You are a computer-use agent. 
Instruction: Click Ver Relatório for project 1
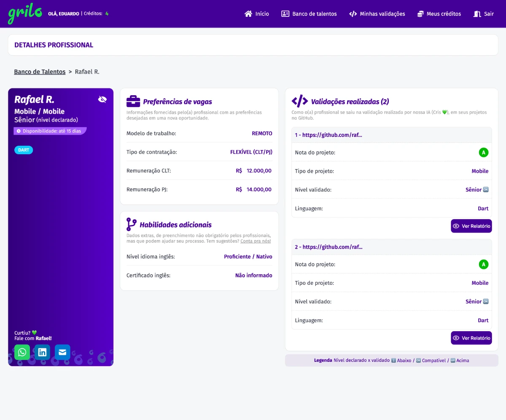coord(471,226)
